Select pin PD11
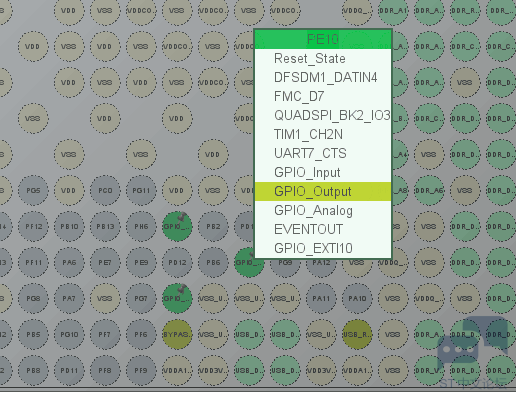 [x=69, y=370]
